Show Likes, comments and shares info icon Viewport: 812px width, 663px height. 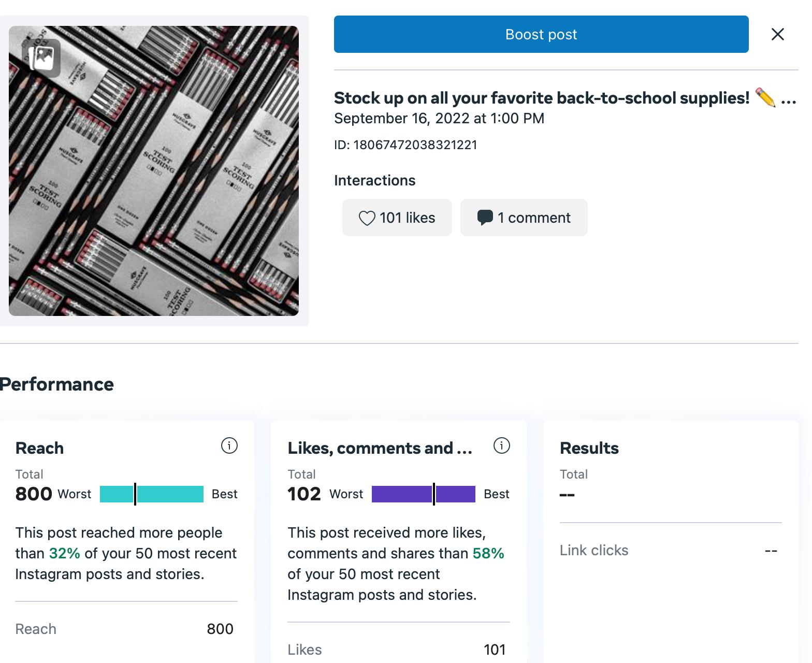(501, 445)
